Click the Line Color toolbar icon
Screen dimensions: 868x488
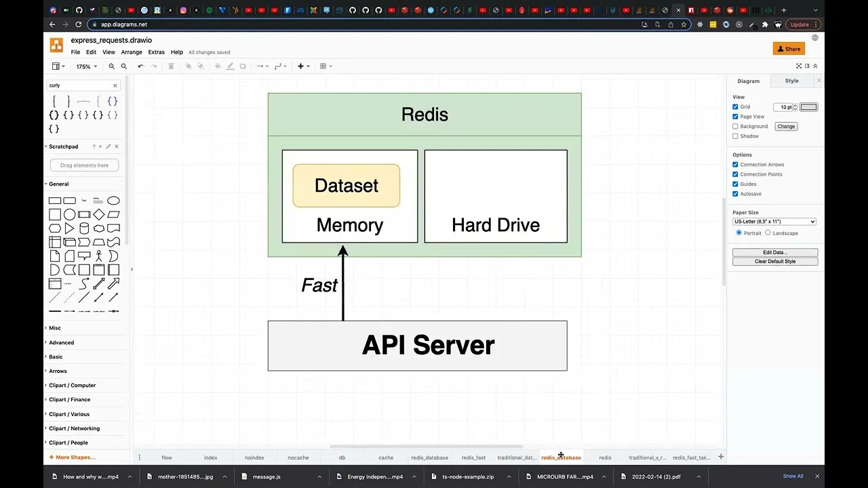click(231, 66)
